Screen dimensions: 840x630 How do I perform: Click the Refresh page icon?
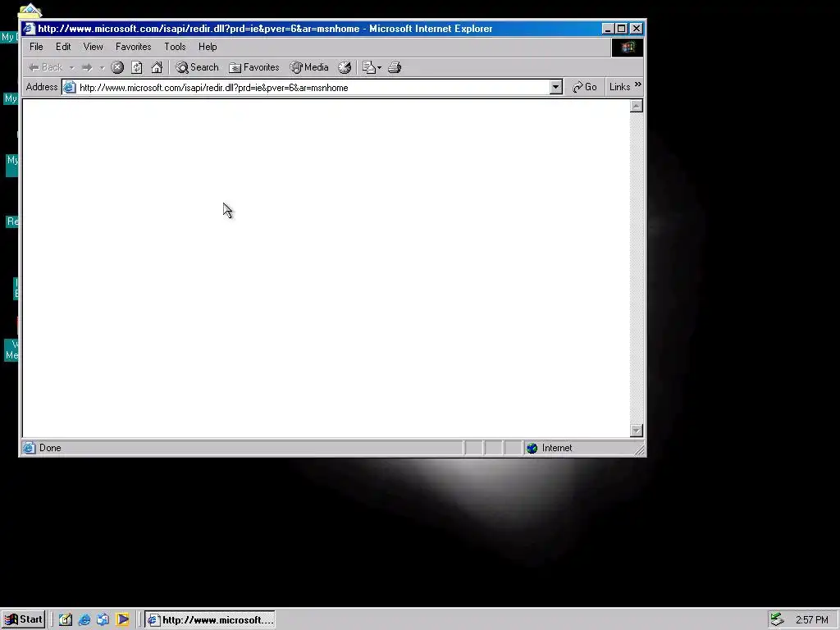pyautogui.click(x=137, y=67)
